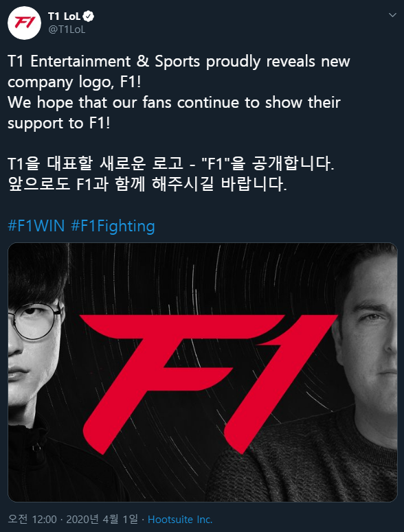
Task: Click the T1 LoL display name
Action: click(x=64, y=16)
